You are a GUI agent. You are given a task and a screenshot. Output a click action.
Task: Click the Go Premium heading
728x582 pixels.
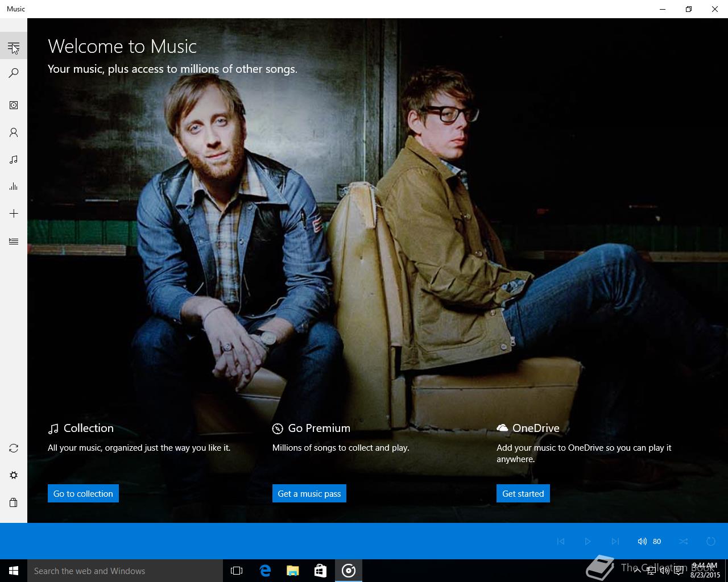pos(311,428)
